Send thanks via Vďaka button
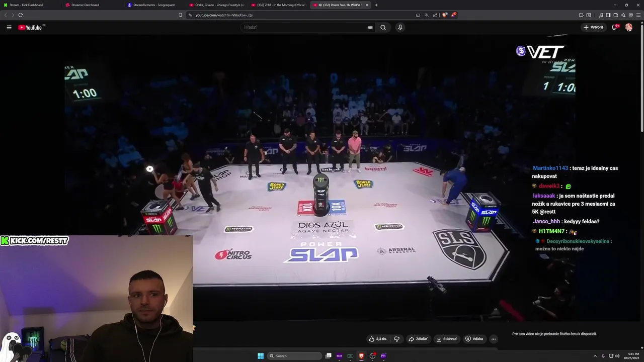644x362 pixels. pos(474,339)
